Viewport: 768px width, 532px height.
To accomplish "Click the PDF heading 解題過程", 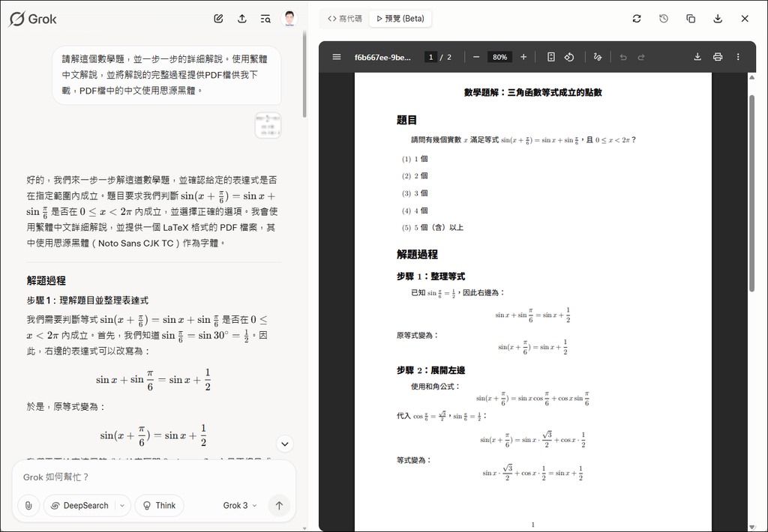I will (417, 255).
